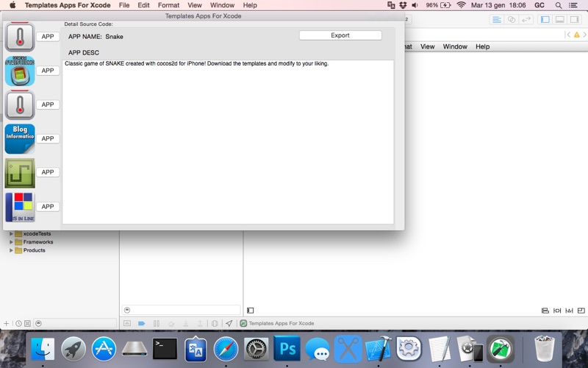This screenshot has width=588, height=368.
Task: Show the Xcode version editor
Action: coord(526,20)
